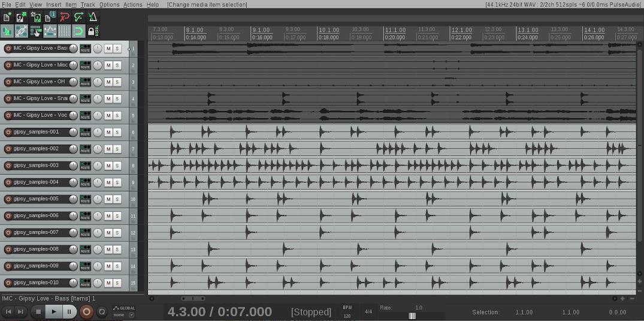The height and width of the screenshot is (321, 644).
Task: Toggle auto-crossfade toolbar icon
Action: pos(7,31)
